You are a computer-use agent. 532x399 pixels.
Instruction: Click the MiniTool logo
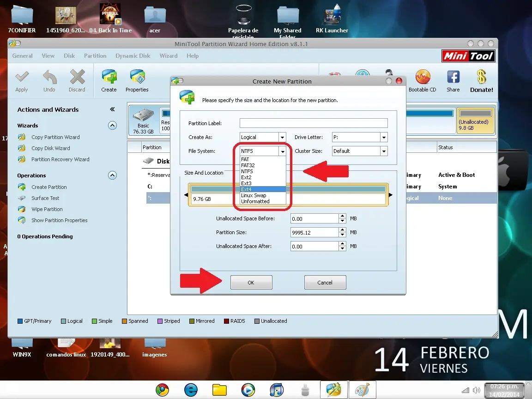468,56
